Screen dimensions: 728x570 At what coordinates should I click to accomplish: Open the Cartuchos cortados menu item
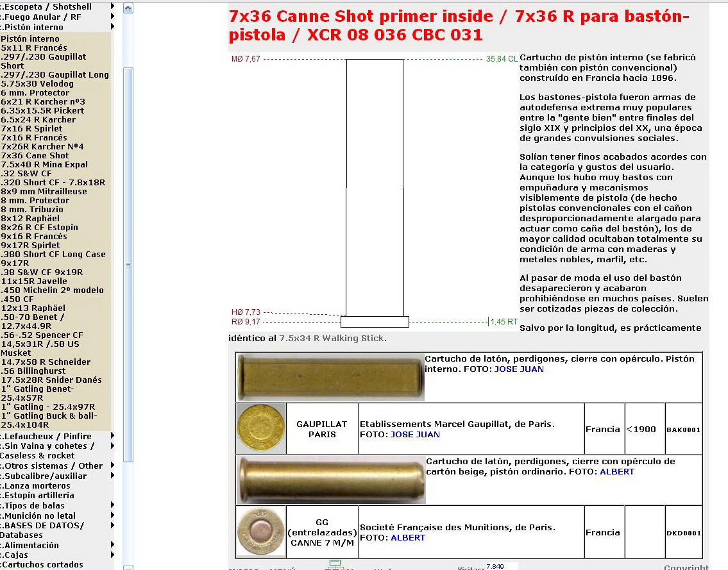[x=42, y=564]
